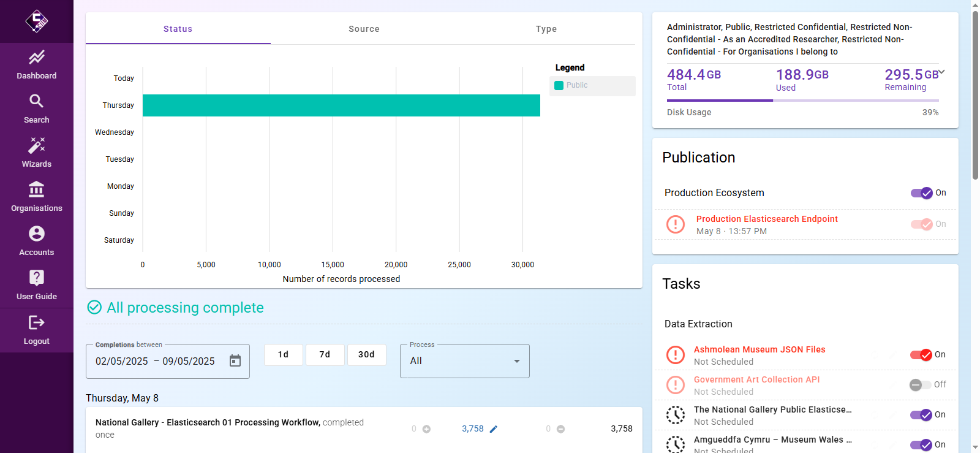
Task: Switch to the Source tab
Action: (x=364, y=29)
